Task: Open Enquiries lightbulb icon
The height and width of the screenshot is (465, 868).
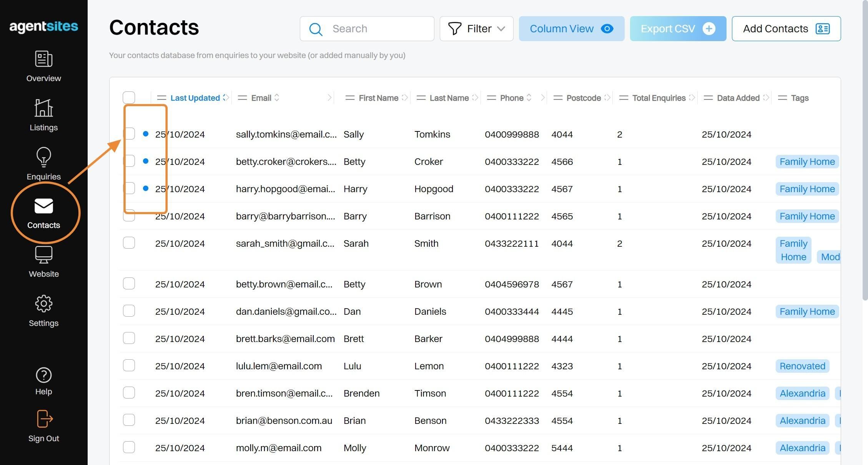Action: click(x=43, y=157)
